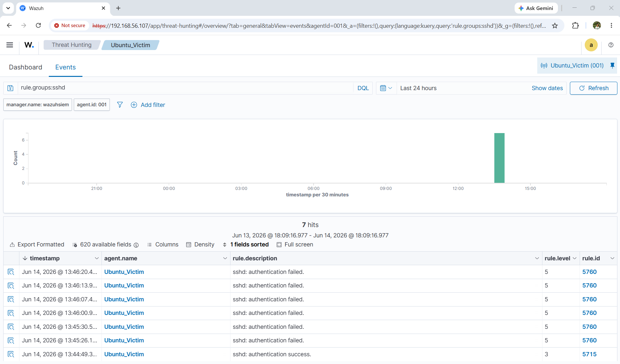The height and width of the screenshot is (364, 620).
Task: Expand rule.id column options chevron
Action: pos(612,258)
